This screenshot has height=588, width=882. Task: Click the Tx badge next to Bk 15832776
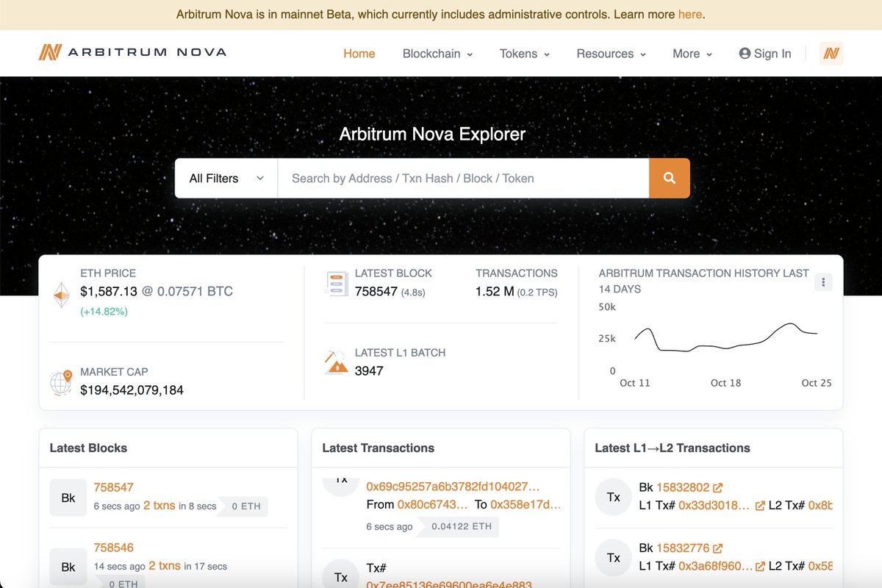[614, 558]
